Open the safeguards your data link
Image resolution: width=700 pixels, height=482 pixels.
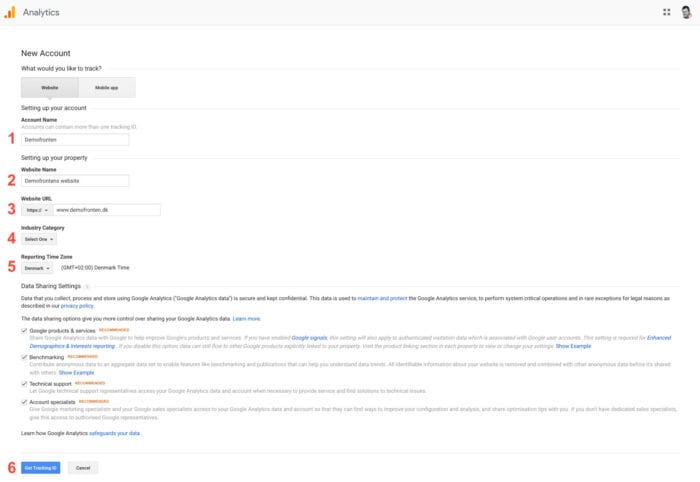(114, 433)
